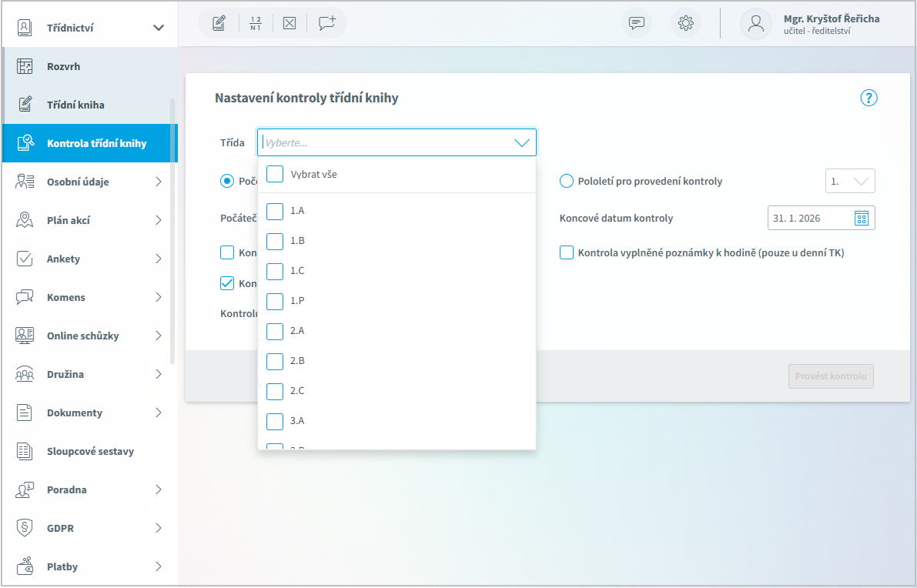Open Rozvrh in the sidebar

63,66
